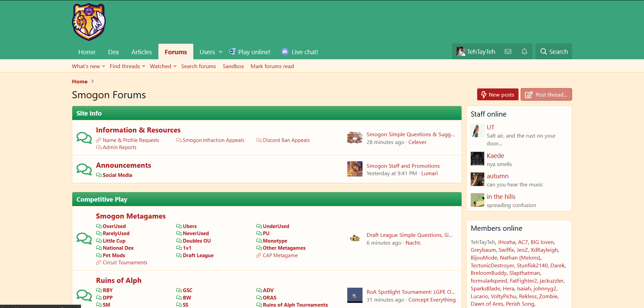Open Information & Resources forum title
The height and width of the screenshot is (308, 644).
tap(138, 130)
